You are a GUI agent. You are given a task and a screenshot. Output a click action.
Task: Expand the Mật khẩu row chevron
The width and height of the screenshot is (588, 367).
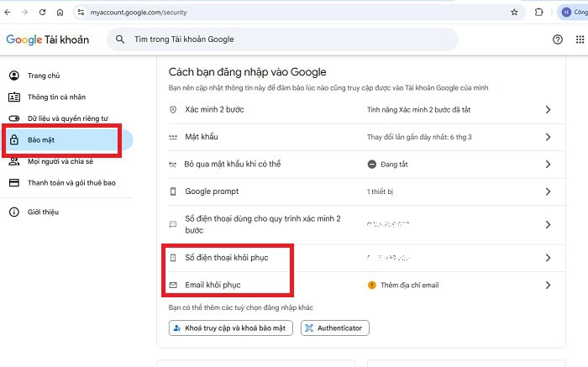[548, 137]
